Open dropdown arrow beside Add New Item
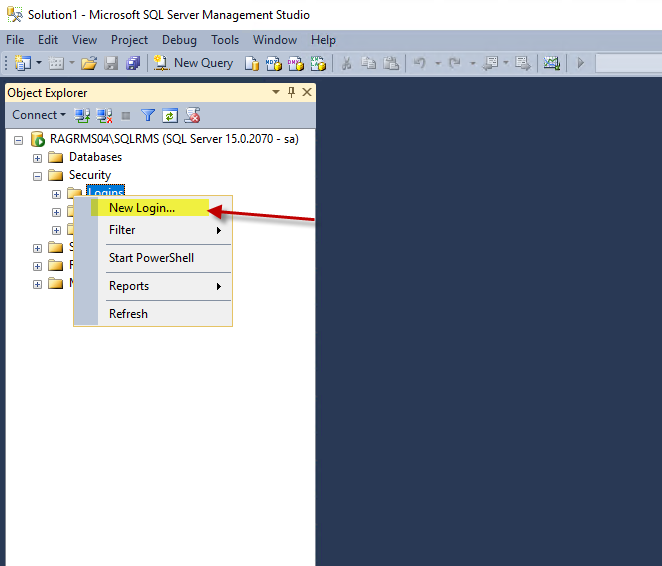The width and height of the screenshot is (662, 566). click(x=72, y=63)
